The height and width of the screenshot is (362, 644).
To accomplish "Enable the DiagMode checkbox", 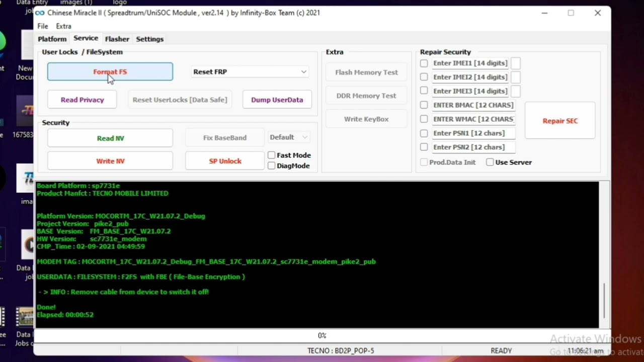I will tap(272, 165).
